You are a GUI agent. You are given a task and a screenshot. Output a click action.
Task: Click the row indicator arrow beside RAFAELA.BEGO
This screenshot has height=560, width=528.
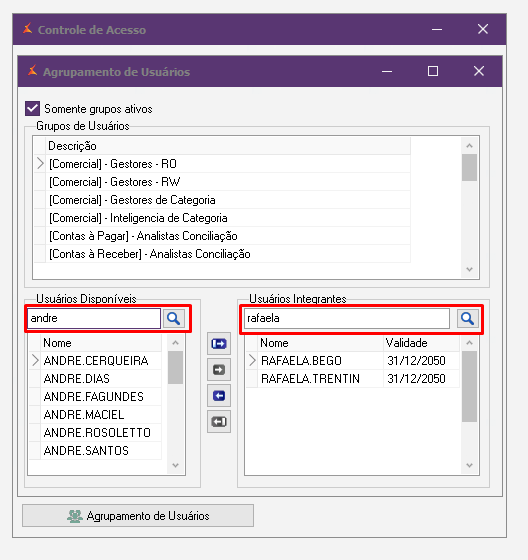pos(252,360)
